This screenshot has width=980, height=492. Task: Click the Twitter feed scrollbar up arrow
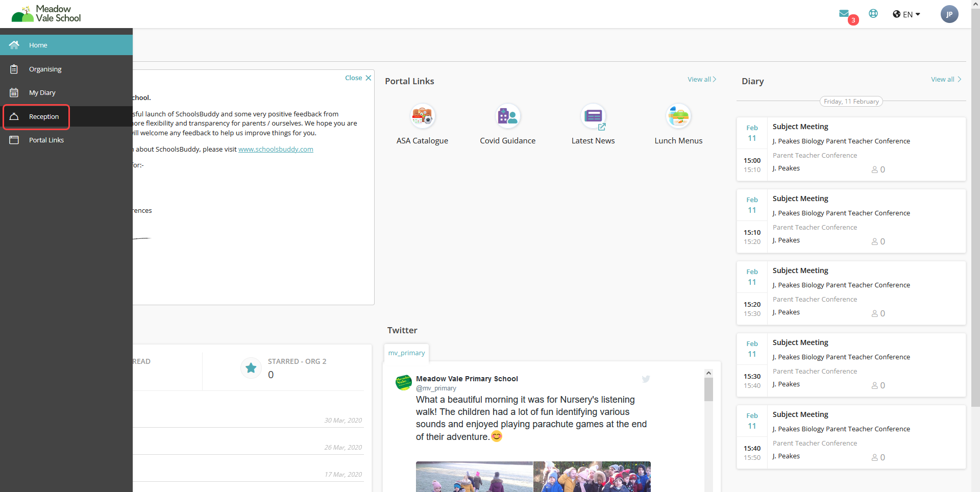708,373
